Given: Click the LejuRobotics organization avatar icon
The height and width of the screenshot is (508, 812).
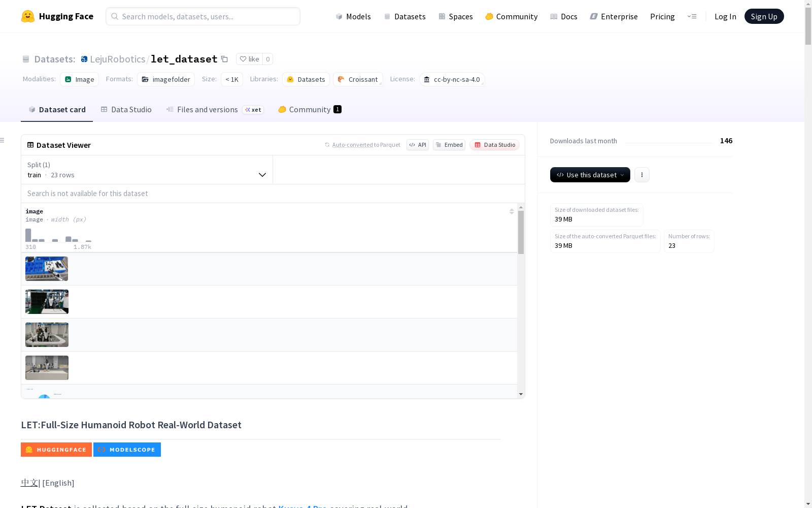Looking at the screenshot, I should (84, 59).
